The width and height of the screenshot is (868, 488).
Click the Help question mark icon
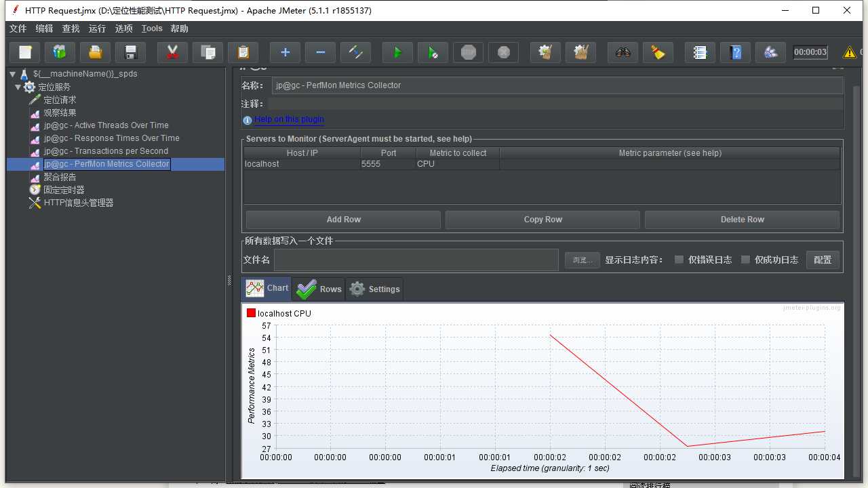pyautogui.click(x=735, y=52)
